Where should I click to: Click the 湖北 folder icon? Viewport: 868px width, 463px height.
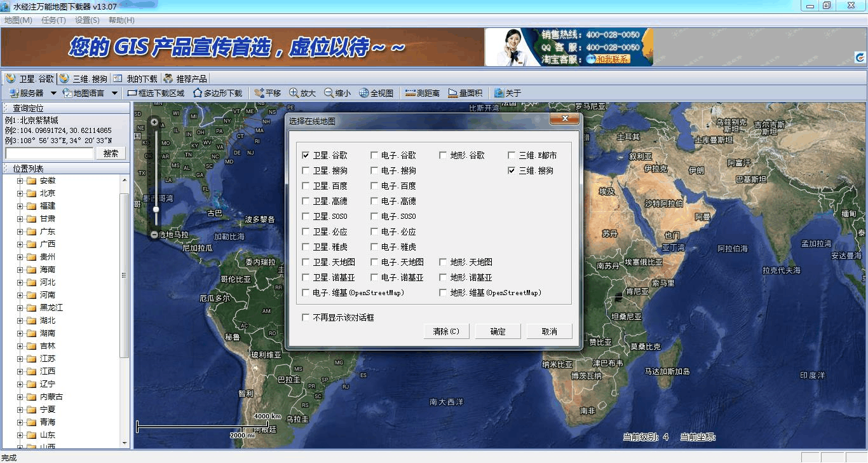point(31,321)
